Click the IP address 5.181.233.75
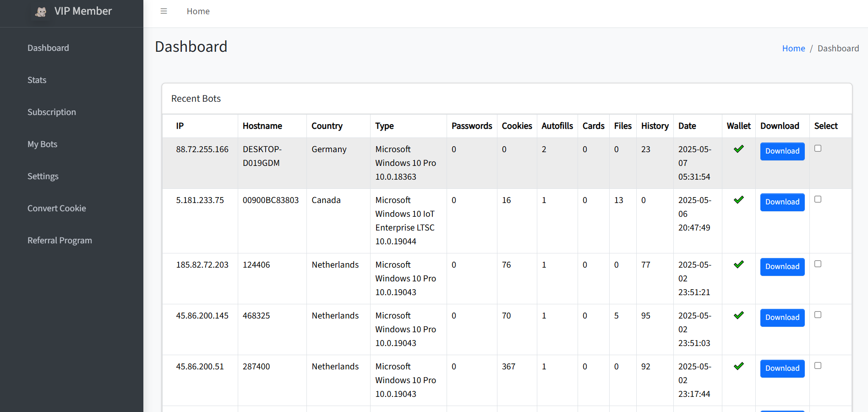This screenshot has width=868, height=412. tap(200, 200)
